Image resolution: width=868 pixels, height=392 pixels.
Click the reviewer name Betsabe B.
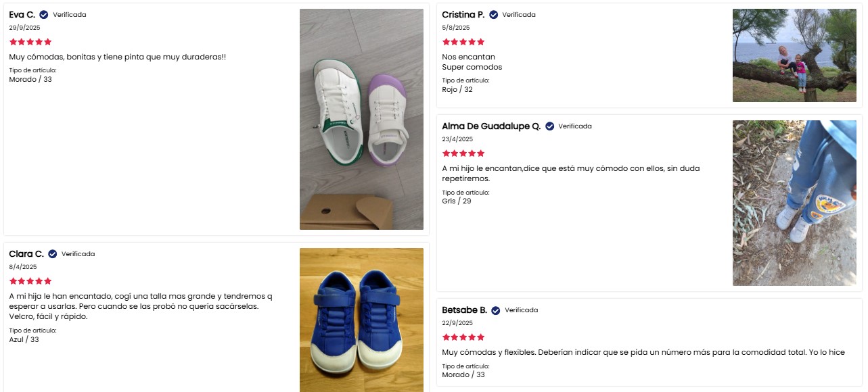tap(464, 310)
